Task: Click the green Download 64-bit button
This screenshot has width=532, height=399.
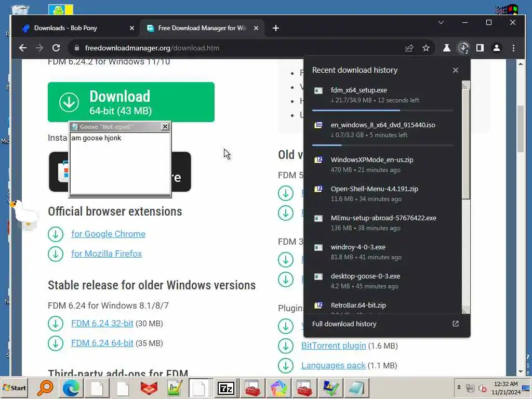Action: [x=131, y=102]
